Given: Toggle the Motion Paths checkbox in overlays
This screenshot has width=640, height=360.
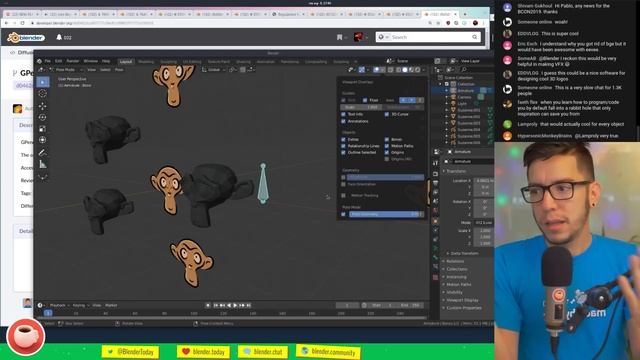Looking at the screenshot, I should tap(387, 146).
